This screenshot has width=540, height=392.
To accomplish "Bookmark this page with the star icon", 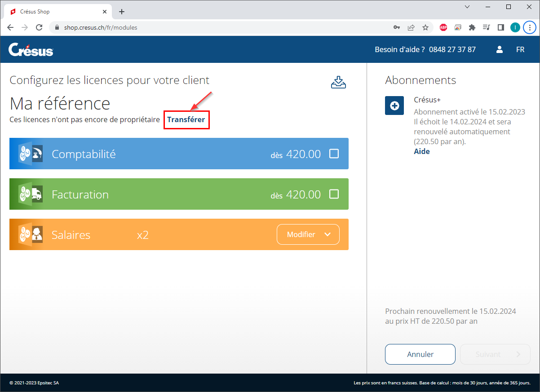I will pyautogui.click(x=425, y=27).
